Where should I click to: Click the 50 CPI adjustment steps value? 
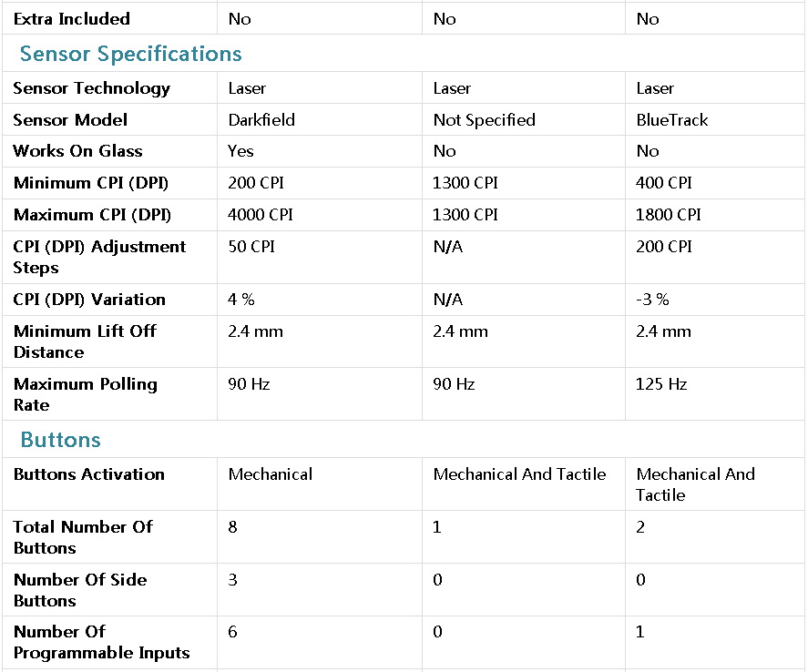click(x=251, y=247)
